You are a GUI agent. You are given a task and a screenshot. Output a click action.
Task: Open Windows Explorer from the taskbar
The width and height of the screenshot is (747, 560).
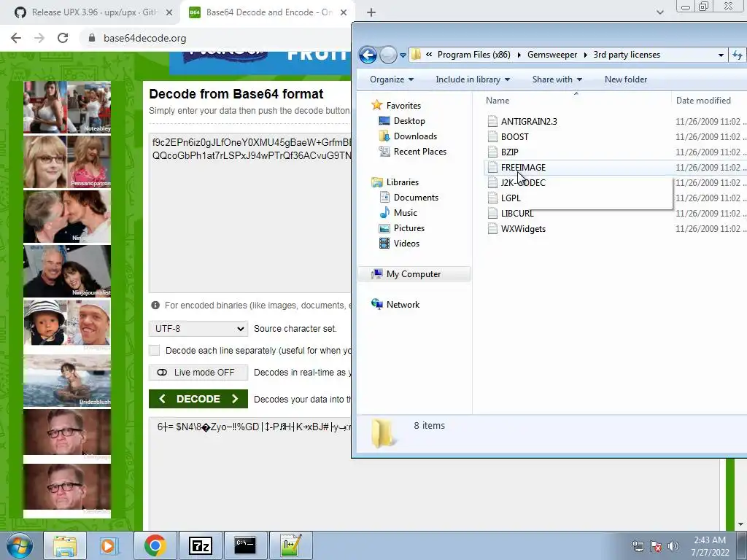coord(65,545)
